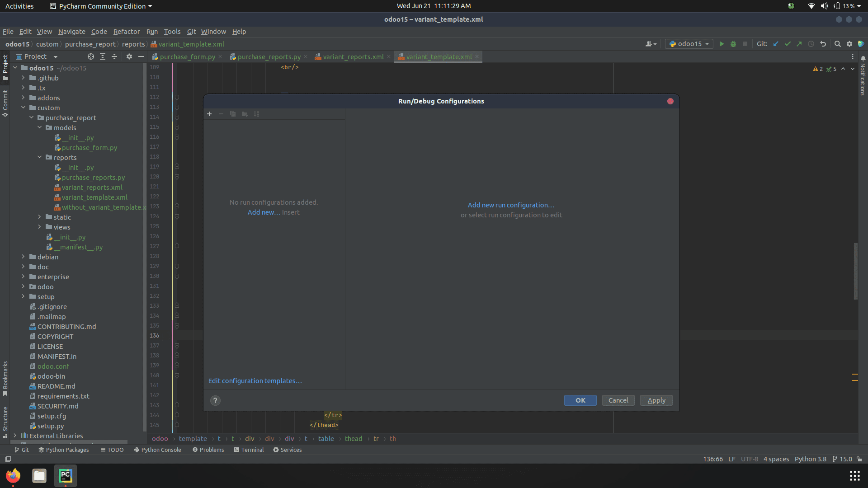Click the Copy Configuration icon in dialog
Screen dimensions: 868x488
[233, 114]
